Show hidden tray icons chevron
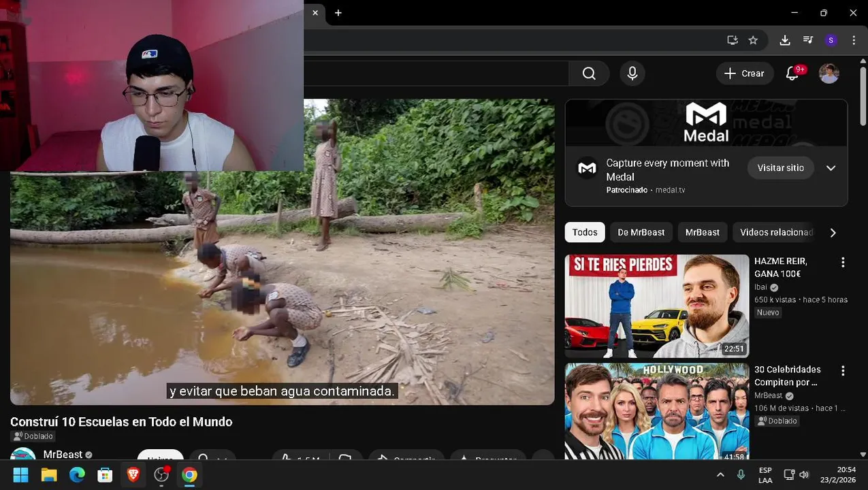The height and width of the screenshot is (490, 868). pos(720,475)
